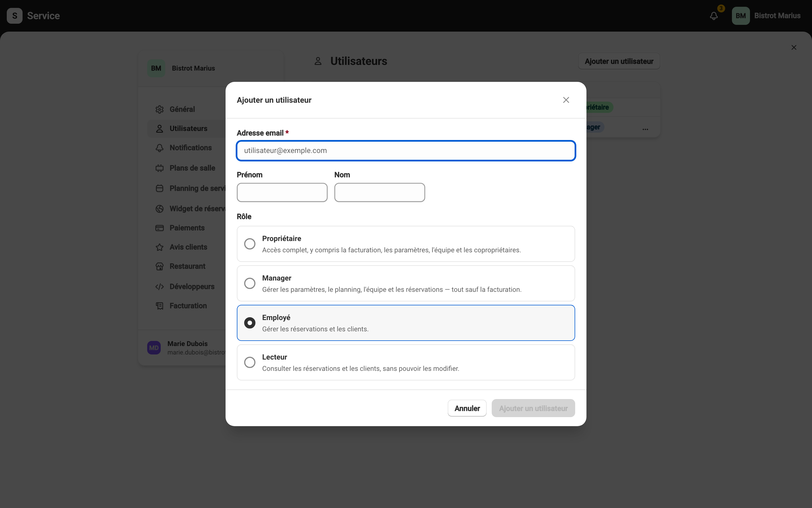Focus the Prénom input field
Viewport: 812px width, 508px height.
(x=282, y=192)
